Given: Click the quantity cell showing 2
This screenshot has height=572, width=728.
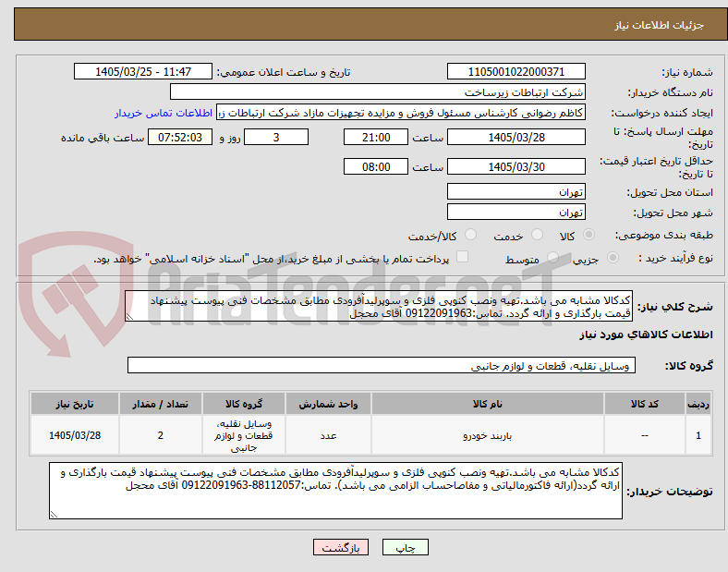Looking at the screenshot, I should point(160,435).
